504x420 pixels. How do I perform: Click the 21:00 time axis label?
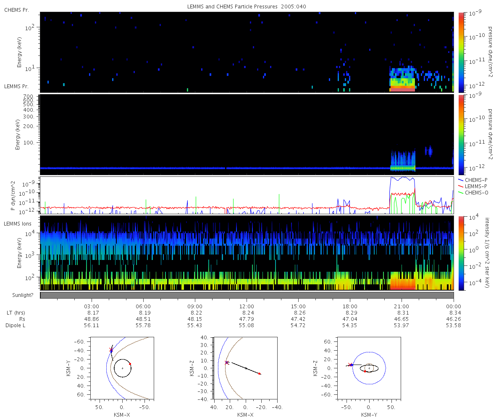(402, 306)
